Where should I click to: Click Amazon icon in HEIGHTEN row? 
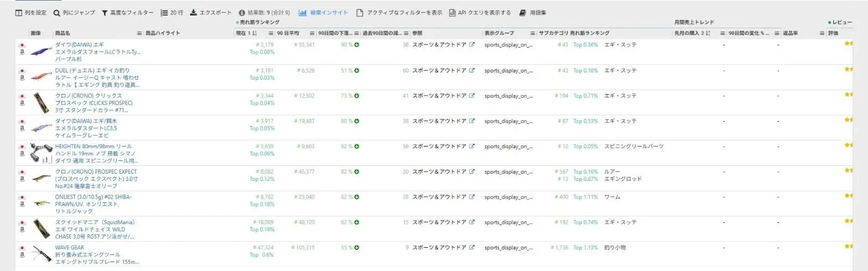tap(23, 154)
